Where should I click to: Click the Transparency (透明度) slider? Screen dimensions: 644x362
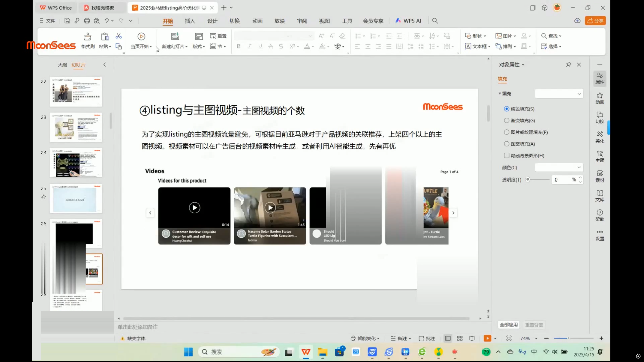click(538, 179)
